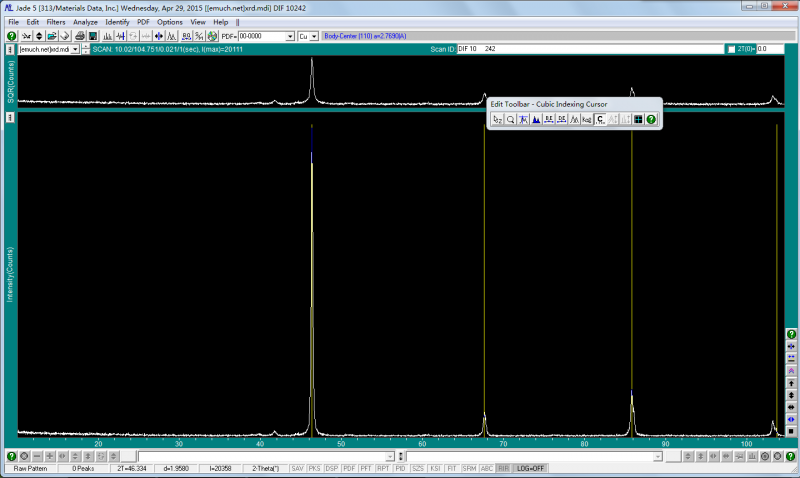Click the peak painting tool in Edit Toolbar

point(536,119)
